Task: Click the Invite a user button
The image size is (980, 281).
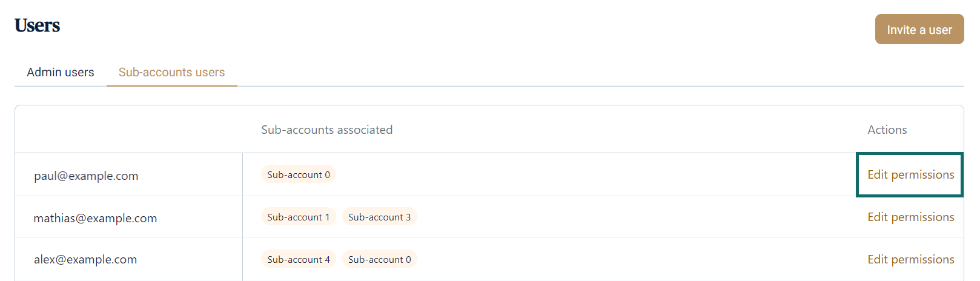Action: point(919,30)
